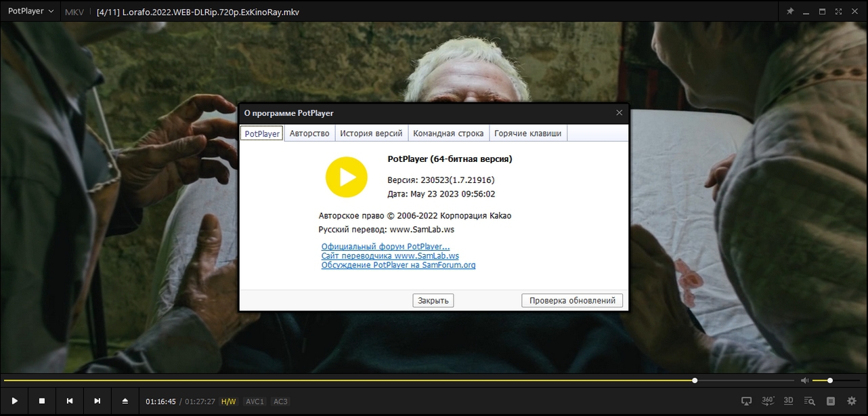Toggle 360° video mode
The image size is (868, 416).
(x=768, y=401)
